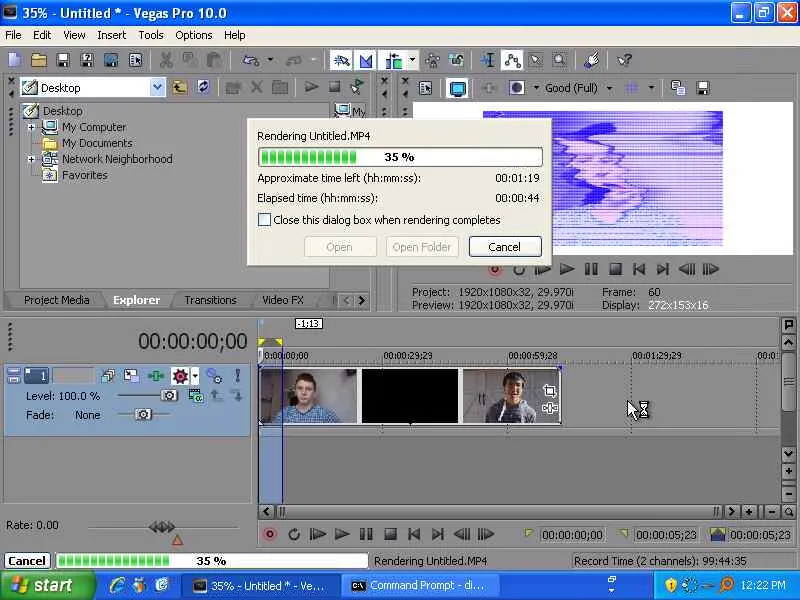Click the timeline Loop Playback icon
This screenshot has height=600, width=800.
click(294, 534)
